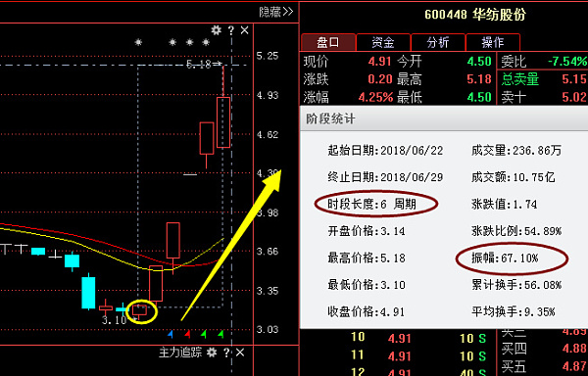Click the 买五 4.87 order row
The image size is (588, 376).
(543, 366)
